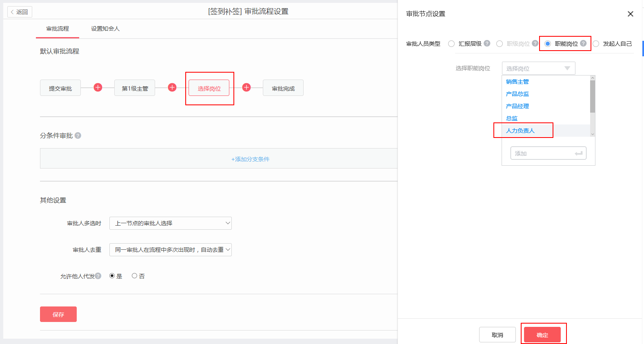Select the 选择岗位 flow node
This screenshot has width=644, height=344.
pos(209,88)
